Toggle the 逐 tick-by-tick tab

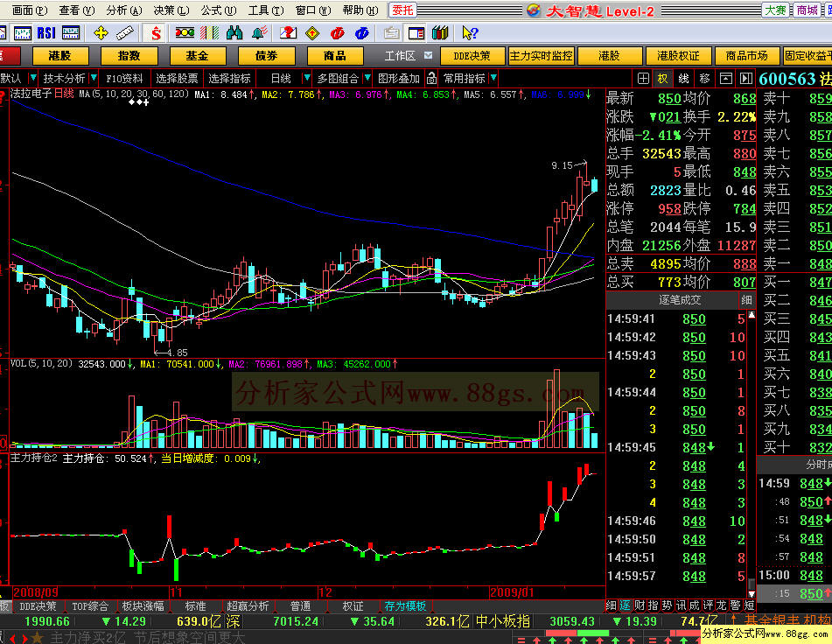(x=626, y=605)
